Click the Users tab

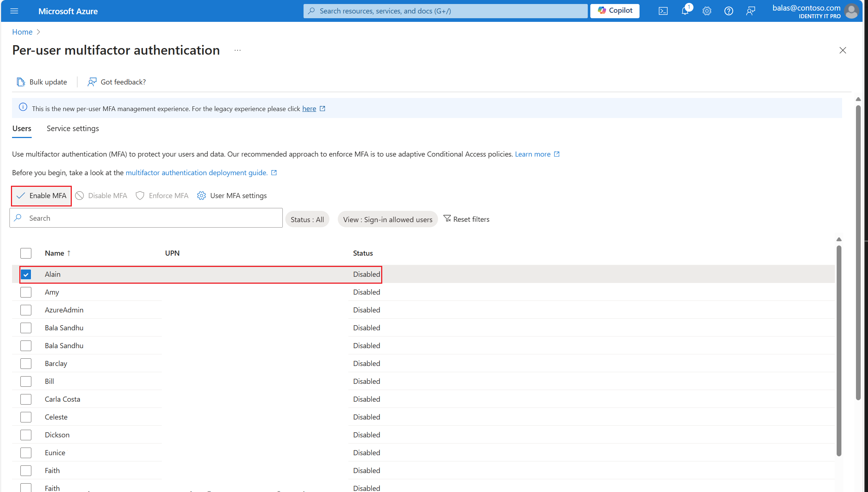pos(22,128)
